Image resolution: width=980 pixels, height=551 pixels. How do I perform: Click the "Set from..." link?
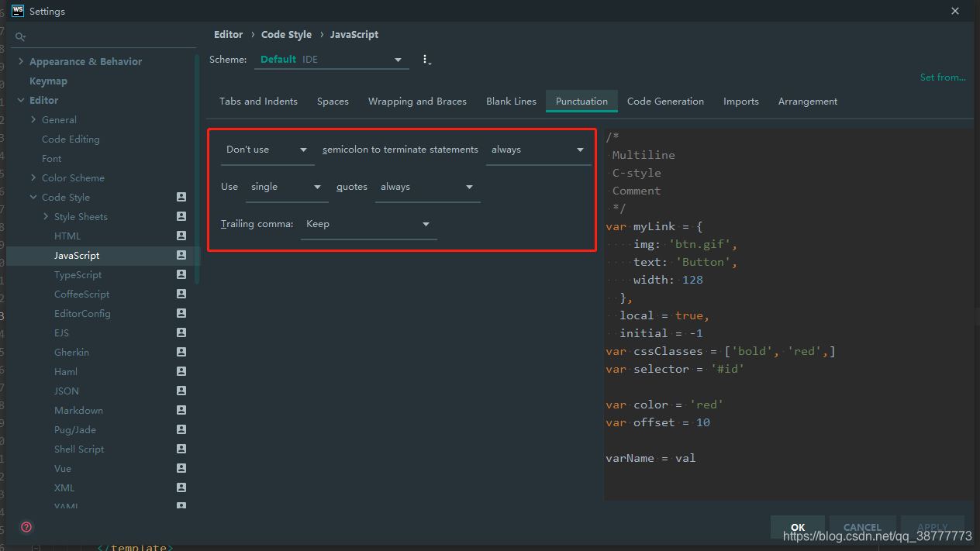click(943, 77)
